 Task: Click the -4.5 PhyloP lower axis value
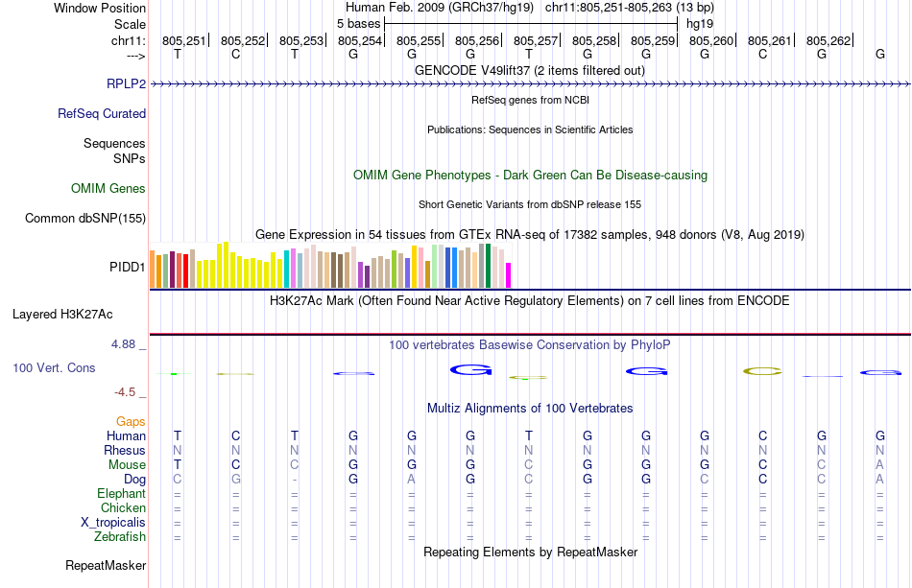pyautogui.click(x=125, y=392)
